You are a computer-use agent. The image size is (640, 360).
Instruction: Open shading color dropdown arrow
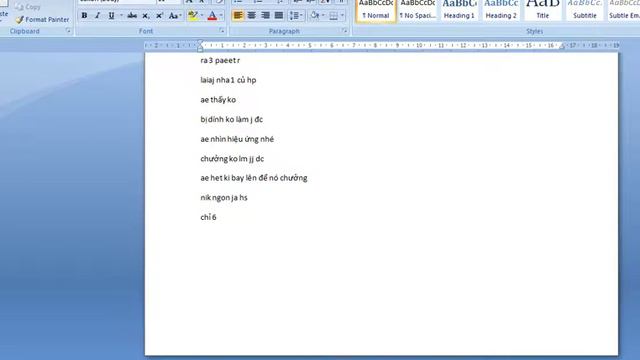(x=323, y=16)
